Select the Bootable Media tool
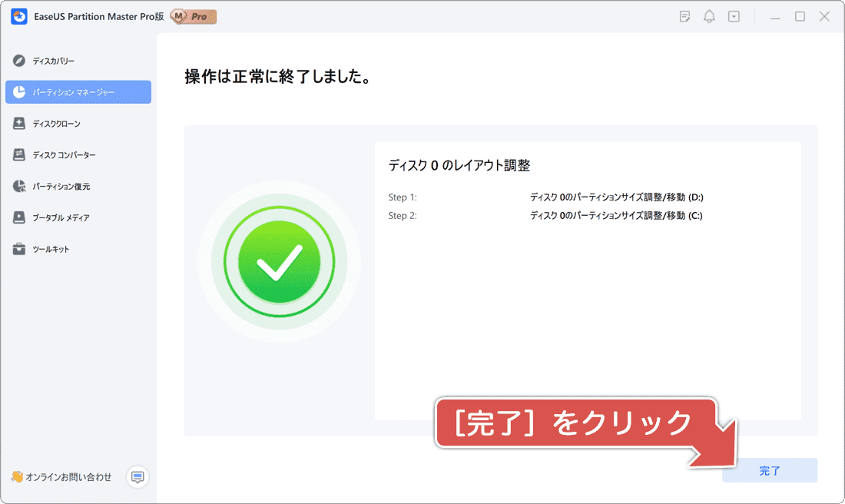Screen dimensions: 845x504 (18, 217)
